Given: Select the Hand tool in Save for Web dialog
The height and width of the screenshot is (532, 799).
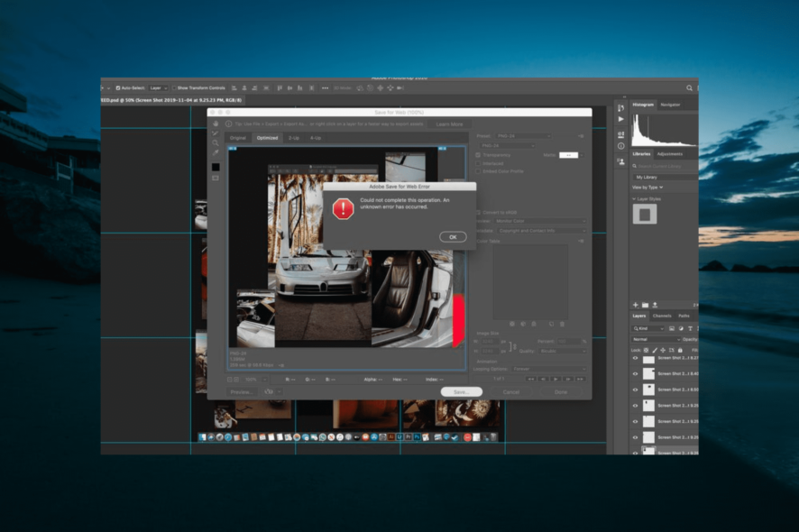Looking at the screenshot, I should pyautogui.click(x=216, y=124).
